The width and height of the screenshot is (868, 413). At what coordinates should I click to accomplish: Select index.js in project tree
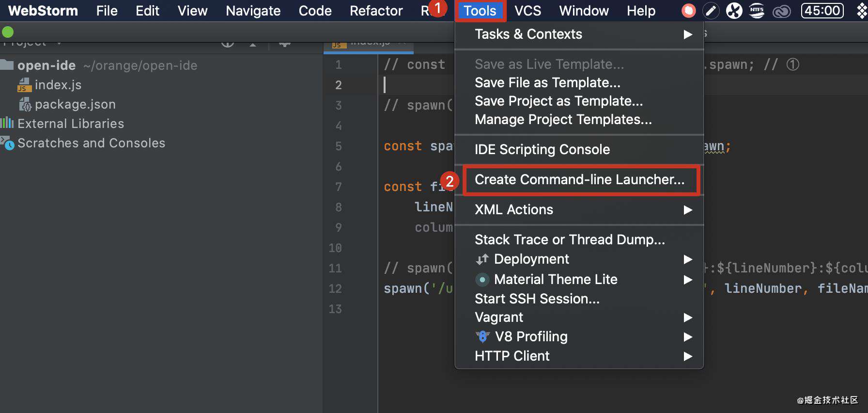pos(58,85)
